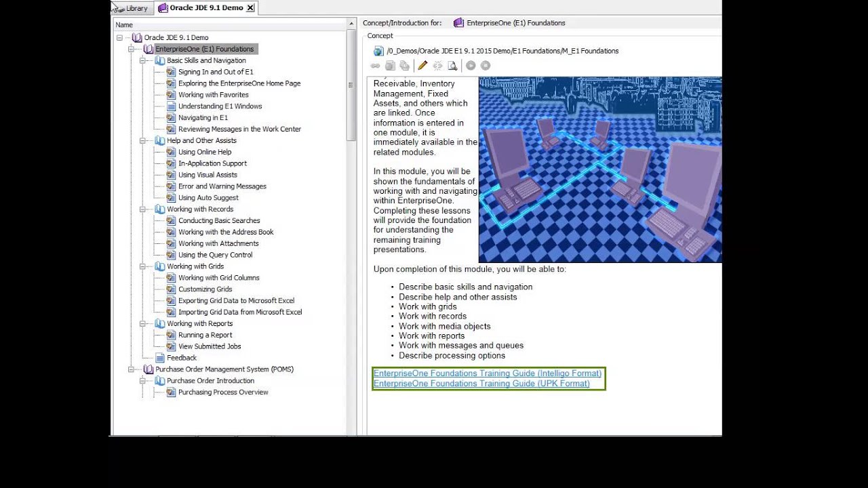Select Navigating in E1 topic
This screenshot has width=868, height=488.
click(203, 118)
